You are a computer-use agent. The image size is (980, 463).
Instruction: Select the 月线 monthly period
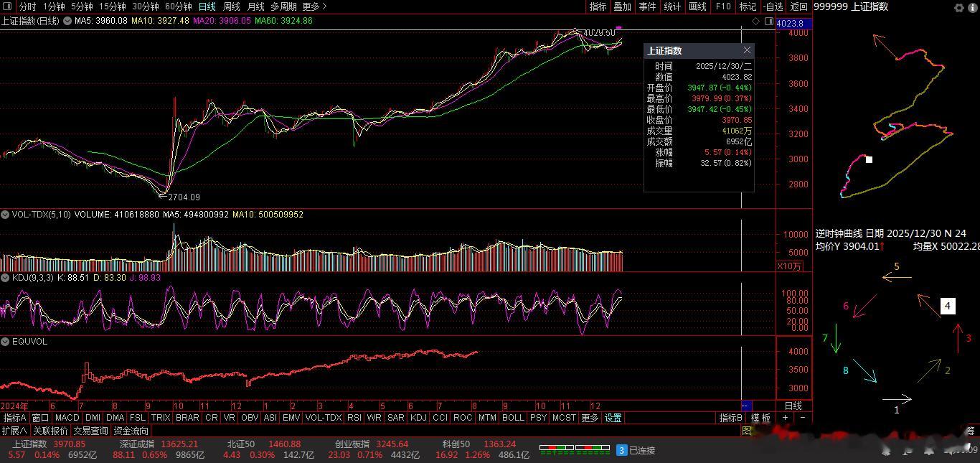tap(256, 6)
